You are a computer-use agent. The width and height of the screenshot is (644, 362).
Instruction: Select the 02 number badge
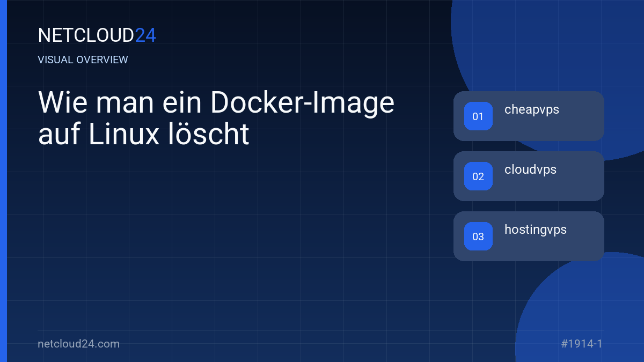478,176
